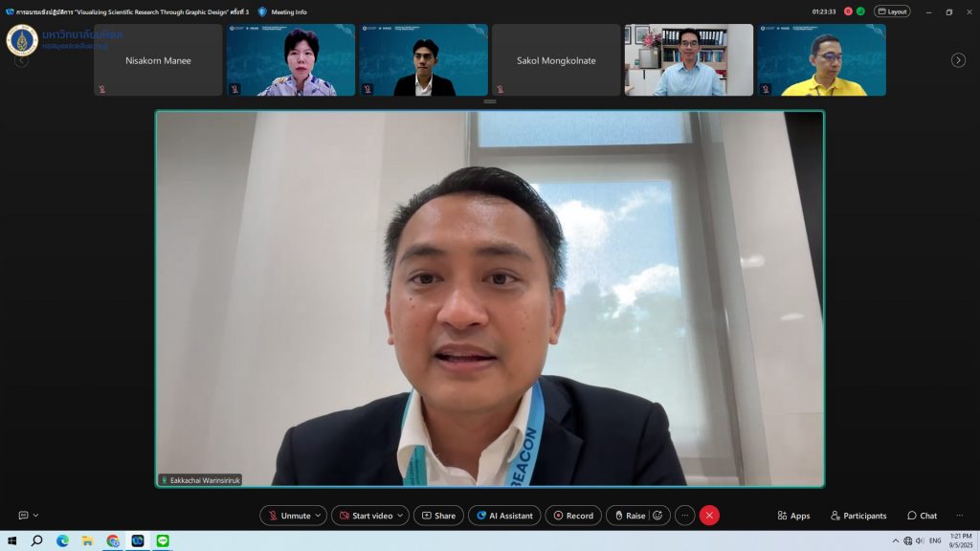The image size is (980, 551).
Task: Raise your hand
Action: 629,516
